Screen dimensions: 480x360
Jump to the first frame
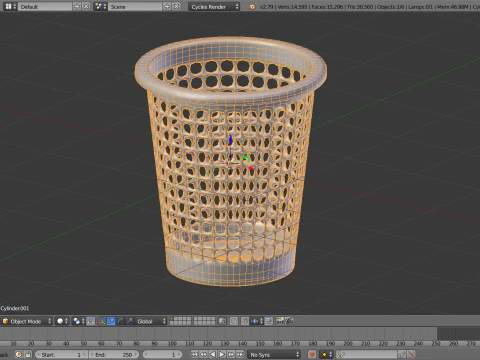pyautogui.click(x=194, y=354)
